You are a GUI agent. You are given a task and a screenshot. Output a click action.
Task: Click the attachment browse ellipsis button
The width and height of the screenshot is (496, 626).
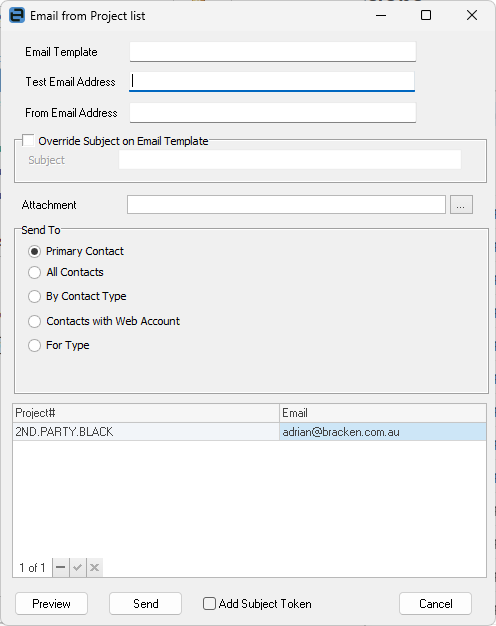[x=461, y=205]
